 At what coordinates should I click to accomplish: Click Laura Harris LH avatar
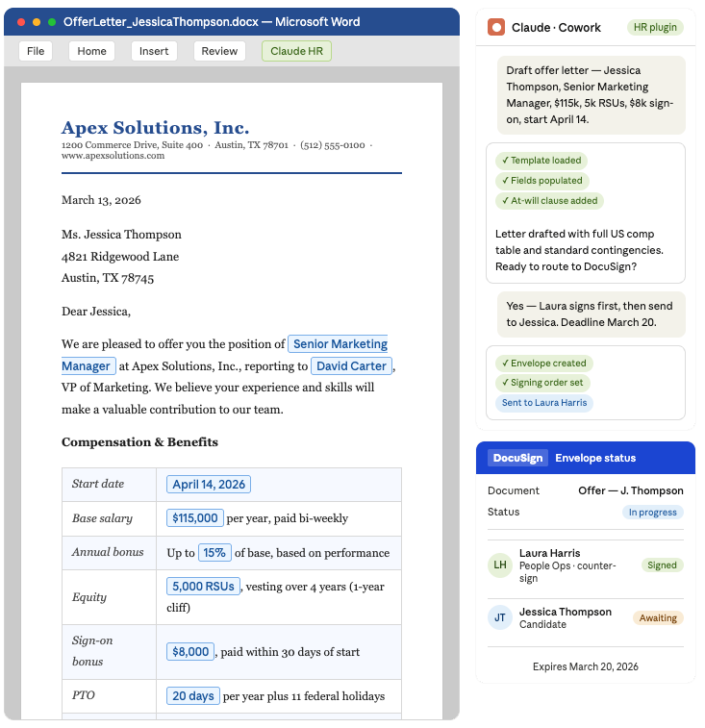tap(500, 565)
